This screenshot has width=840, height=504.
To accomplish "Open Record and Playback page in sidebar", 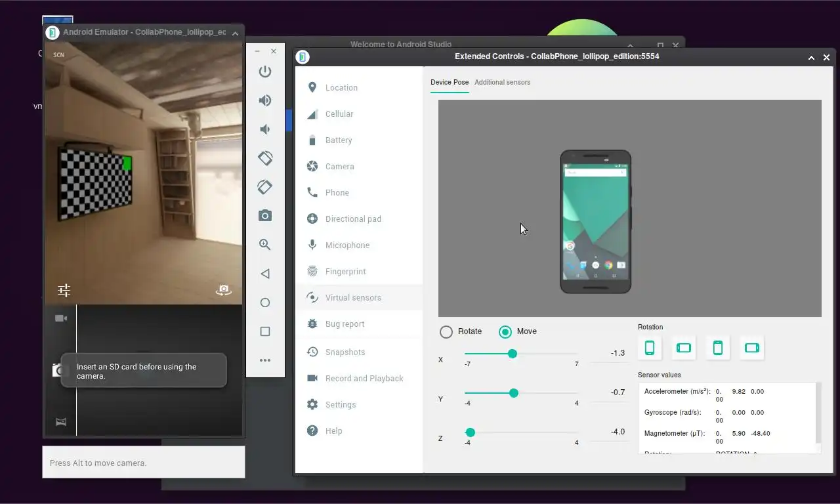I will click(359, 378).
